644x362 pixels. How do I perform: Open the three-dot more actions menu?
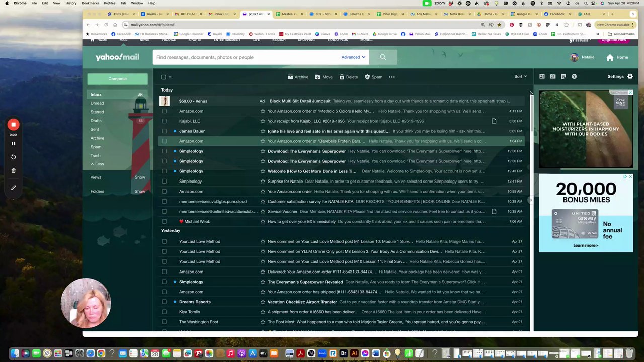(392, 77)
